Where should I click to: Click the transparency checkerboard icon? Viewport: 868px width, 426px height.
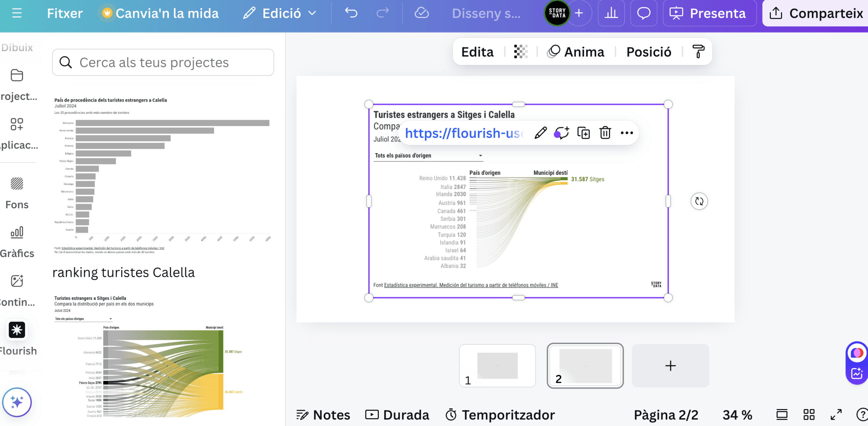click(x=520, y=51)
